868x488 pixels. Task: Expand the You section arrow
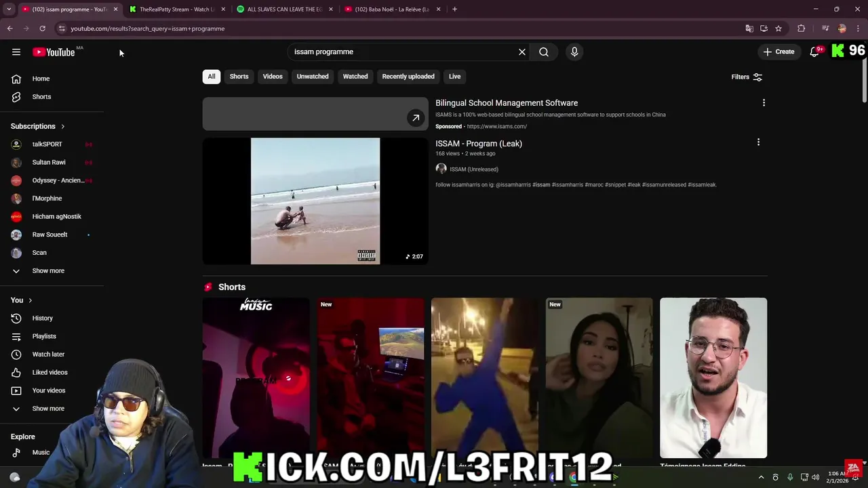[x=30, y=300]
